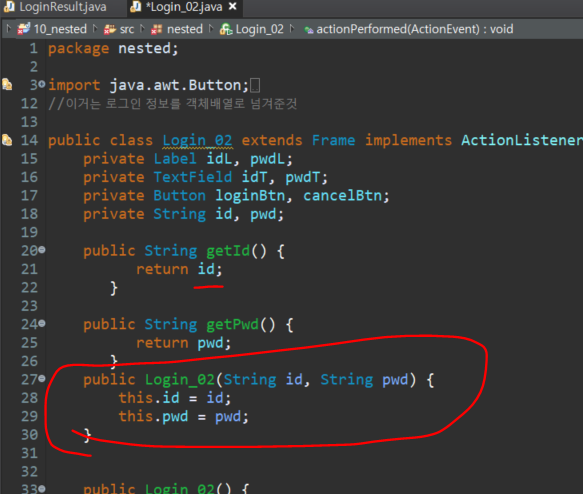Screen dimensions: 583x494
Task: Collapse the no-arg constructor at line 33
Action: [x=42, y=488]
